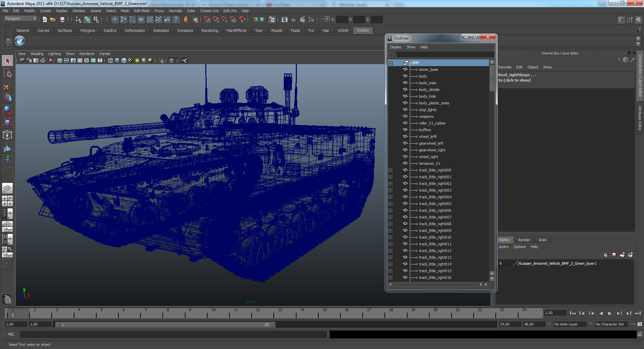Image resolution: width=644 pixels, height=349 pixels.
Task: Click the Auto keyframe key icon
Action: pyautogui.click(x=633, y=324)
